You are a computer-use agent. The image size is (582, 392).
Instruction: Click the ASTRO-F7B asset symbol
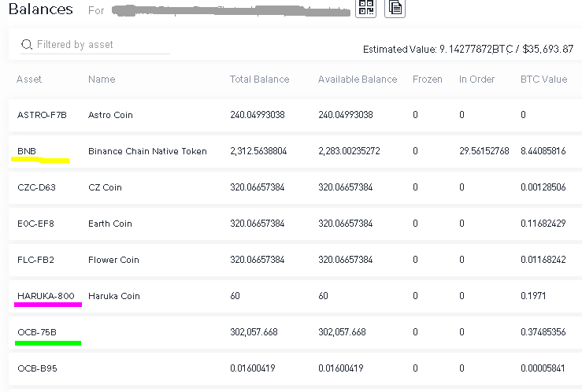42,115
